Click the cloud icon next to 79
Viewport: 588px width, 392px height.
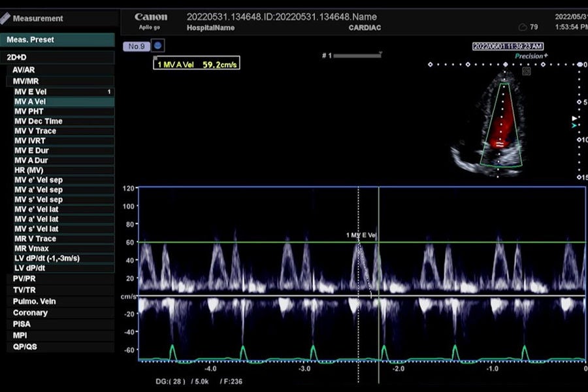[522, 27]
